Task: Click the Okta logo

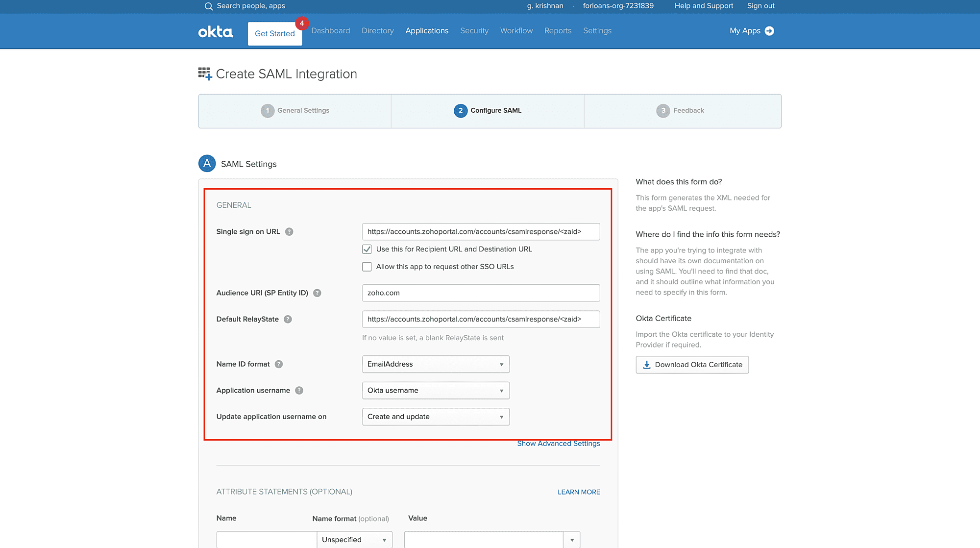Action: (x=216, y=32)
